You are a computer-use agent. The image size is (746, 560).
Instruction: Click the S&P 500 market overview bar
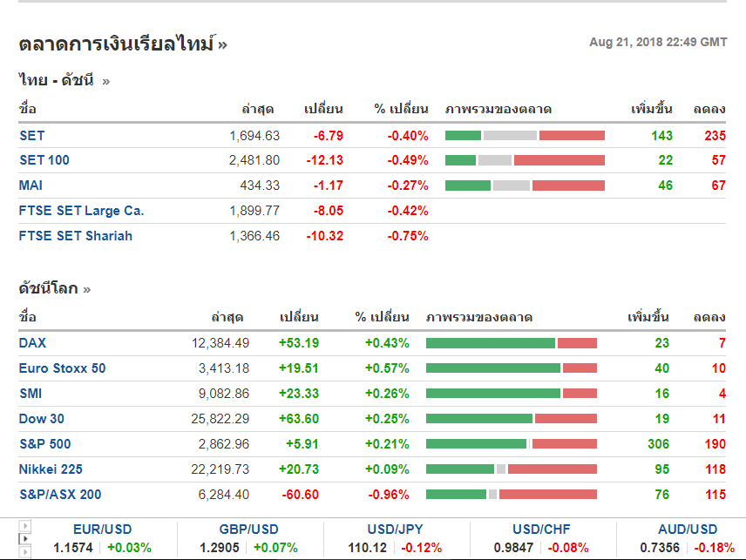click(x=512, y=444)
